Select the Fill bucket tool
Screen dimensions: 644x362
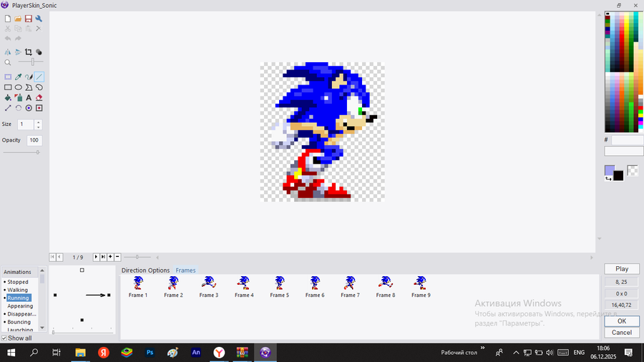8,98
